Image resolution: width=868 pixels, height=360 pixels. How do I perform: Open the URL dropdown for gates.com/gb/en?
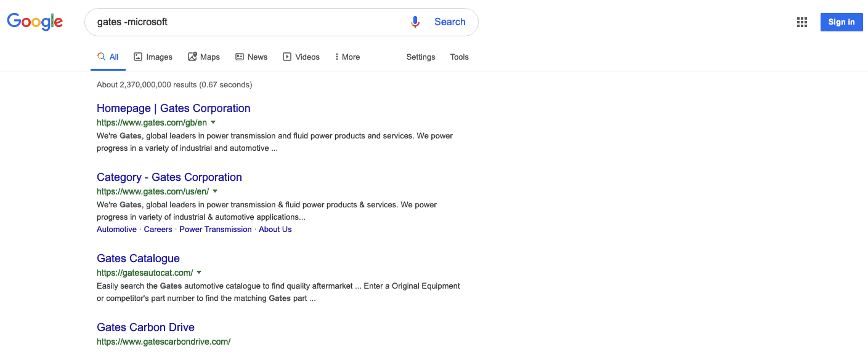point(213,122)
